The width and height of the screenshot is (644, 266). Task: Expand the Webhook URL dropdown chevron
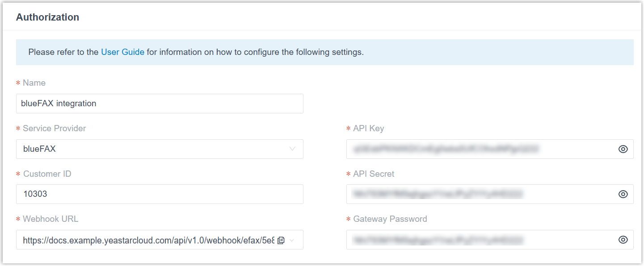pyautogui.click(x=292, y=240)
